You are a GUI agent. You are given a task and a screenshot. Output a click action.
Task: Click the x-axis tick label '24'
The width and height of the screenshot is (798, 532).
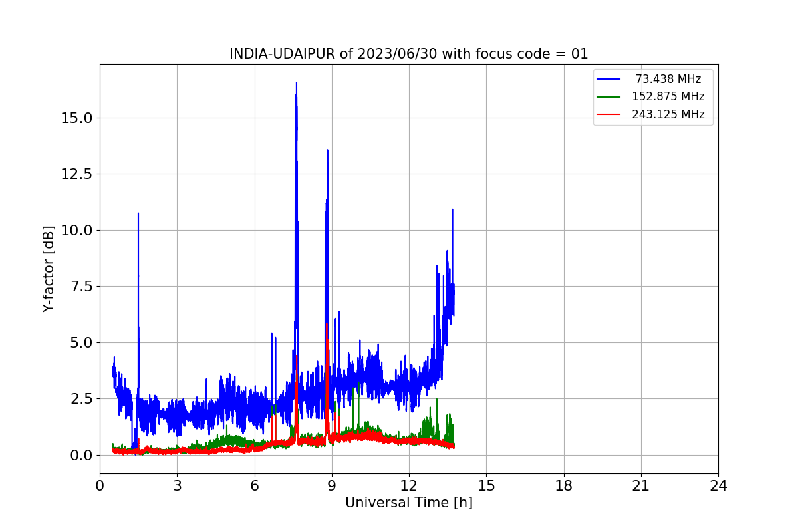(x=718, y=486)
